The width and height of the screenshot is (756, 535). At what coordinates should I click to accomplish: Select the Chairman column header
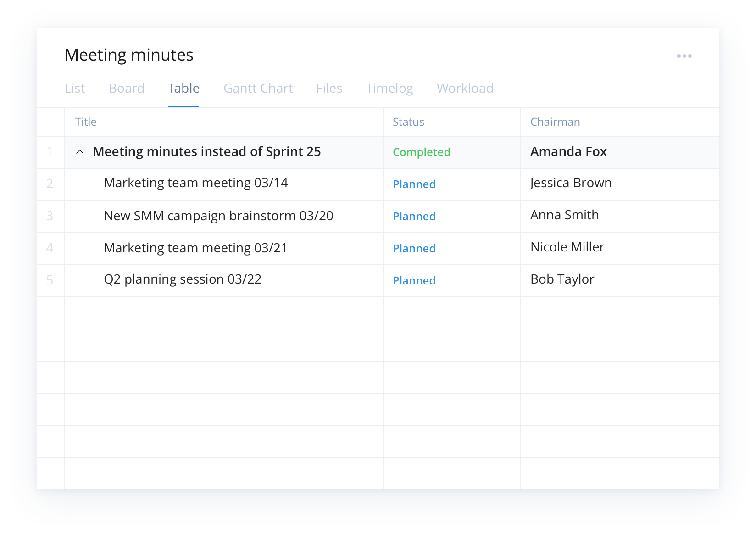click(x=555, y=122)
